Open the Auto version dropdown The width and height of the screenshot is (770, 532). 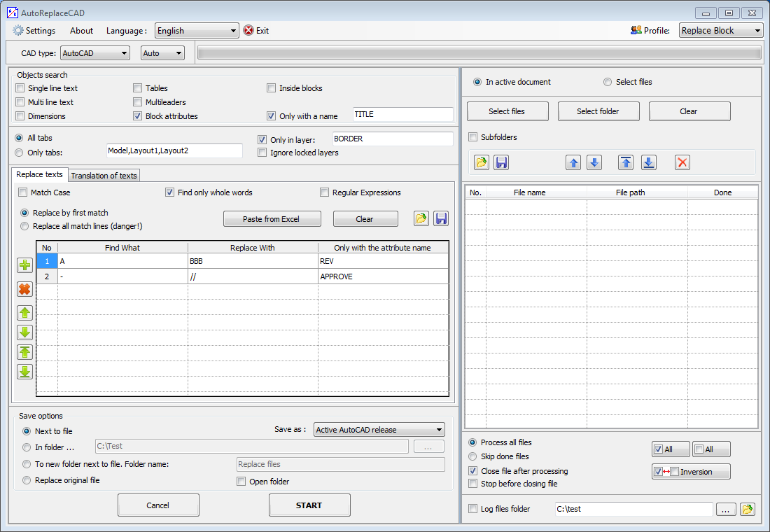[162, 53]
